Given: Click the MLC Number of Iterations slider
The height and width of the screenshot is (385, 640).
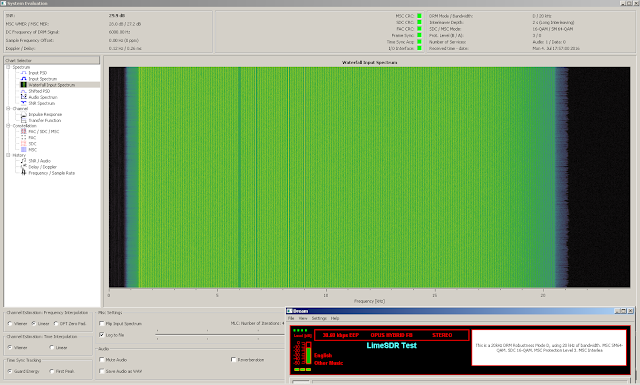Looking at the screenshot, I should coord(220,335).
